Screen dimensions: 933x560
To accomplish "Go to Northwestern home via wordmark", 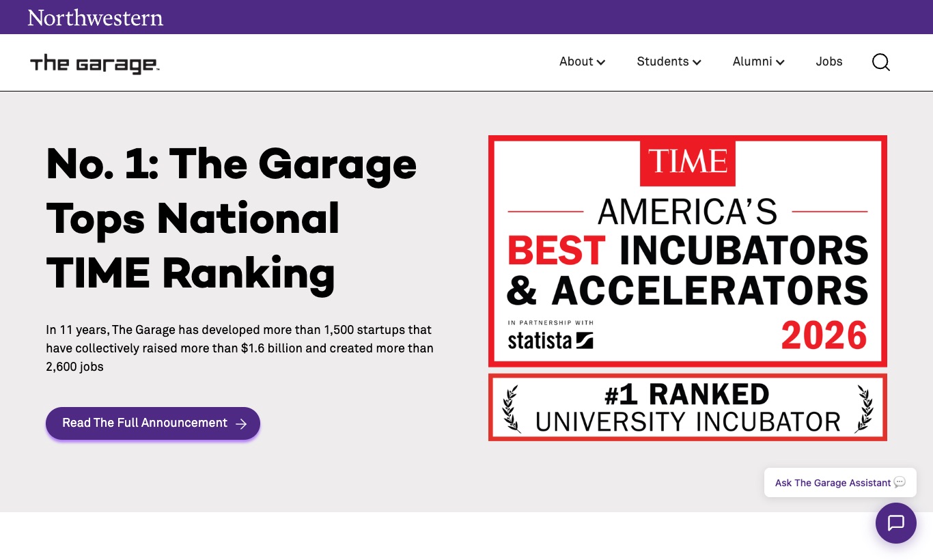I will pyautogui.click(x=96, y=17).
